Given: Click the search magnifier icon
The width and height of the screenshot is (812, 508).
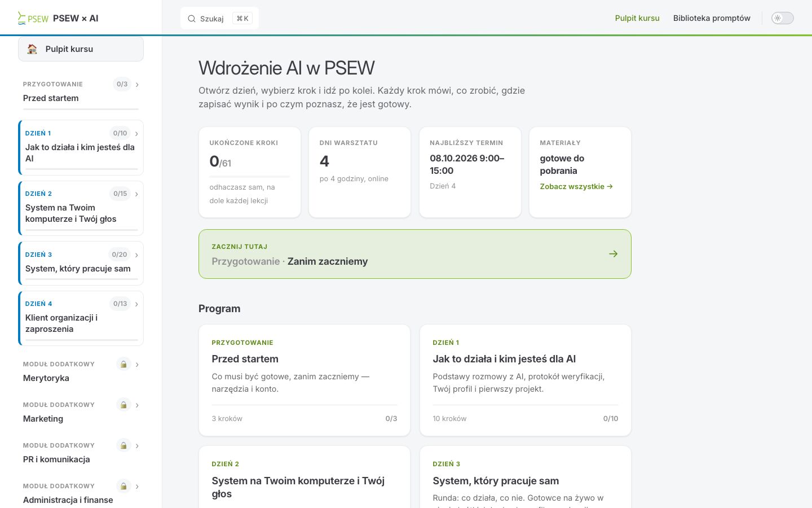Looking at the screenshot, I should [x=192, y=19].
